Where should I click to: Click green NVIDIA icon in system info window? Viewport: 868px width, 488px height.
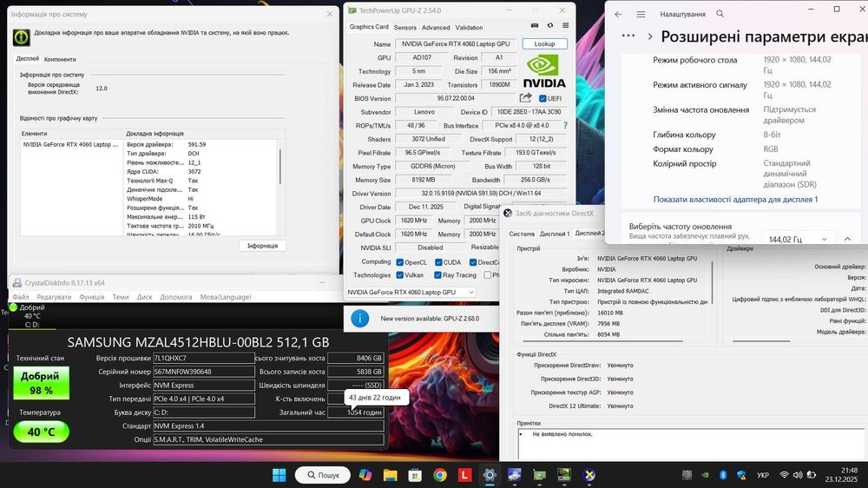tap(21, 37)
